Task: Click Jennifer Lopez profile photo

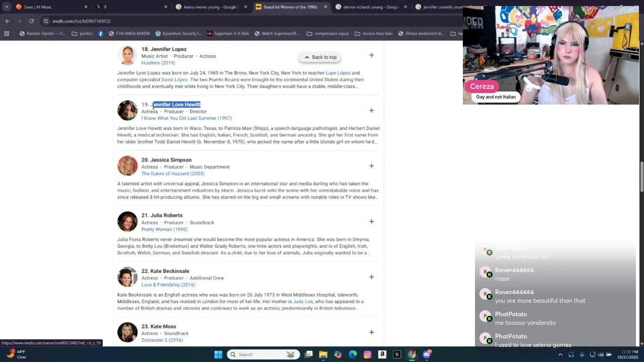Action: [x=127, y=55]
